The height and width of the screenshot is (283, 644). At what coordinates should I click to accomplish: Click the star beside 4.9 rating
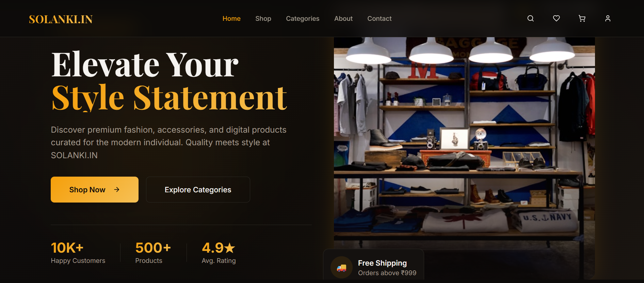point(230,248)
